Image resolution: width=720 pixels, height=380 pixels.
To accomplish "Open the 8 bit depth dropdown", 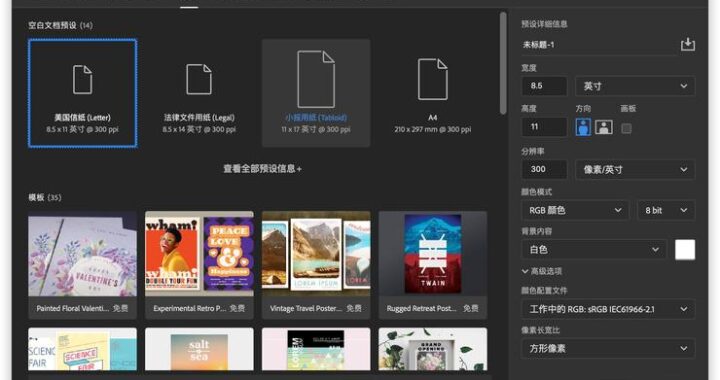I will coord(666,210).
